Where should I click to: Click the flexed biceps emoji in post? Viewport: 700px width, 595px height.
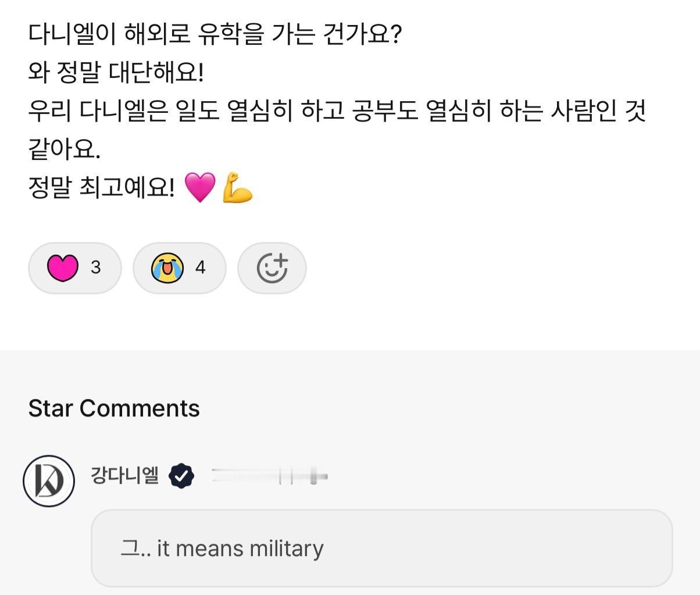(237, 187)
